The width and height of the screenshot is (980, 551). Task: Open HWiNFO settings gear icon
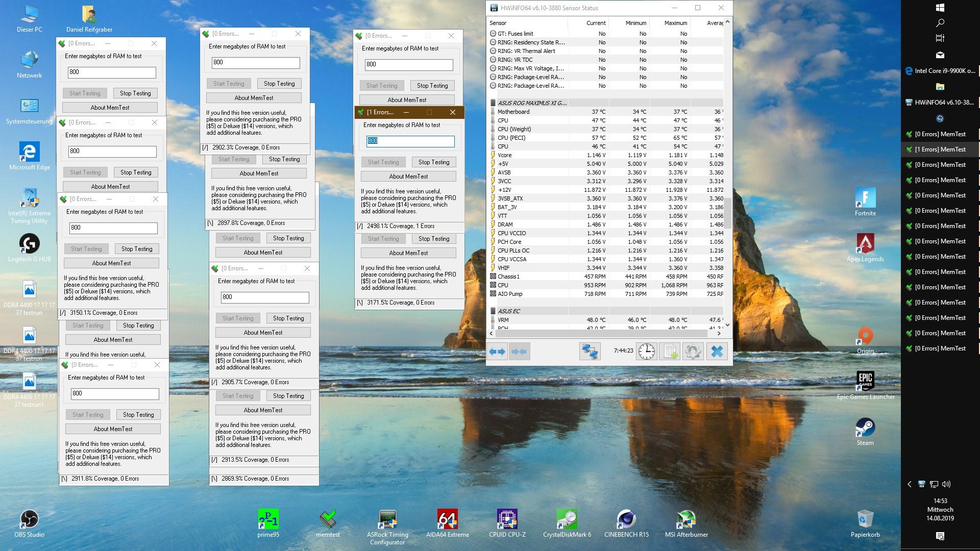point(693,352)
